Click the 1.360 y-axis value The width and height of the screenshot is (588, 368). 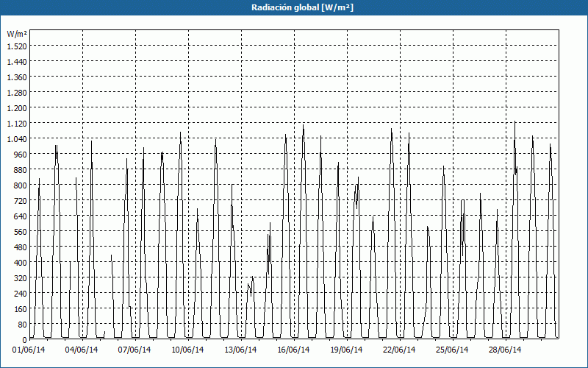click(17, 77)
